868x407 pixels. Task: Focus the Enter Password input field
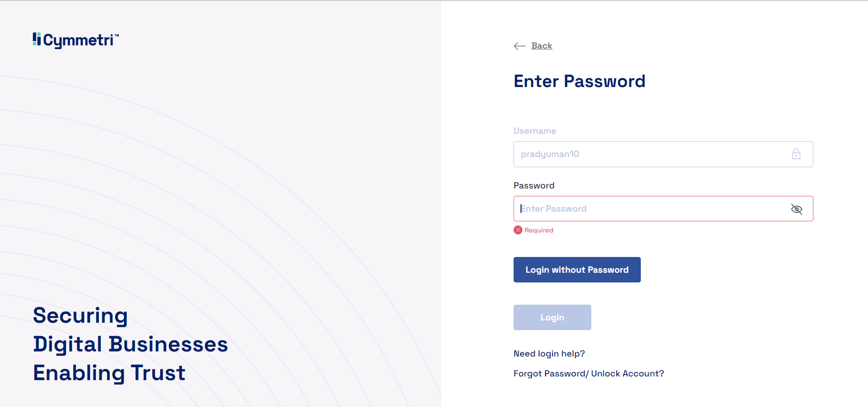coord(648,209)
